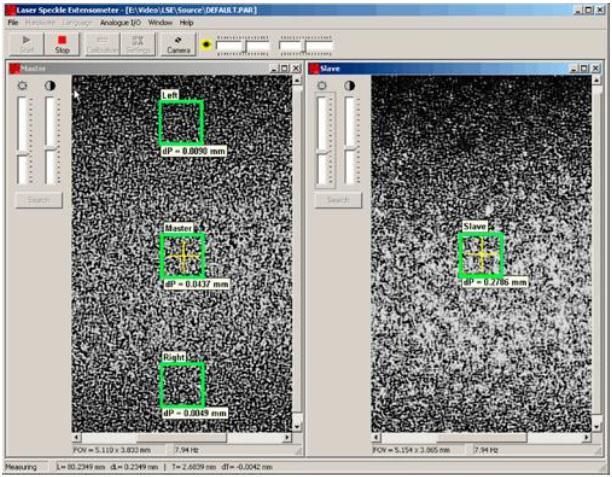This screenshot has height=477, width=612.
Task: Click the 'Measuring' status bar text
Action: coord(21,467)
